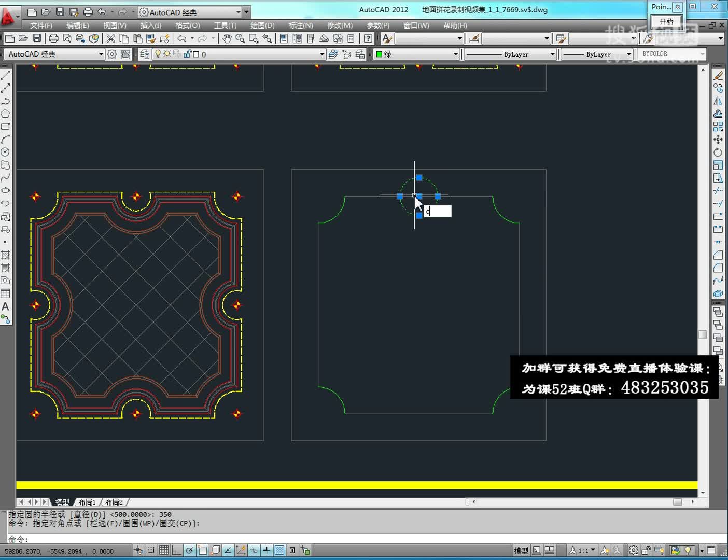Save the drawing with the Save icon

[x=36, y=38]
